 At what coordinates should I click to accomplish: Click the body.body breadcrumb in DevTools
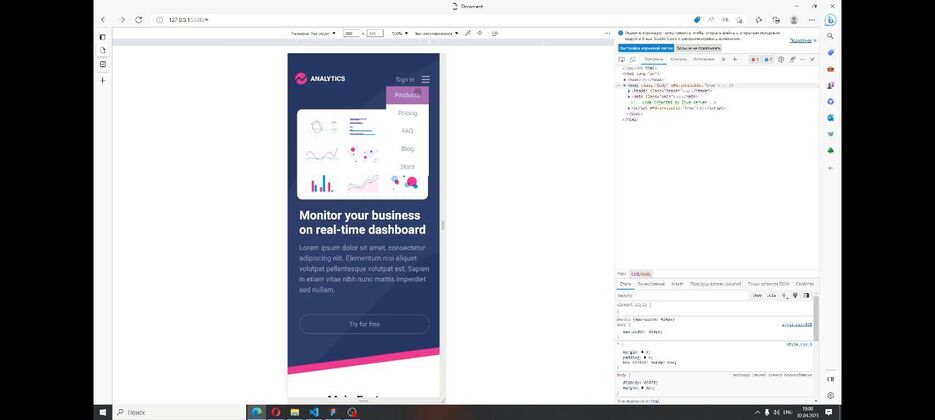(641, 274)
